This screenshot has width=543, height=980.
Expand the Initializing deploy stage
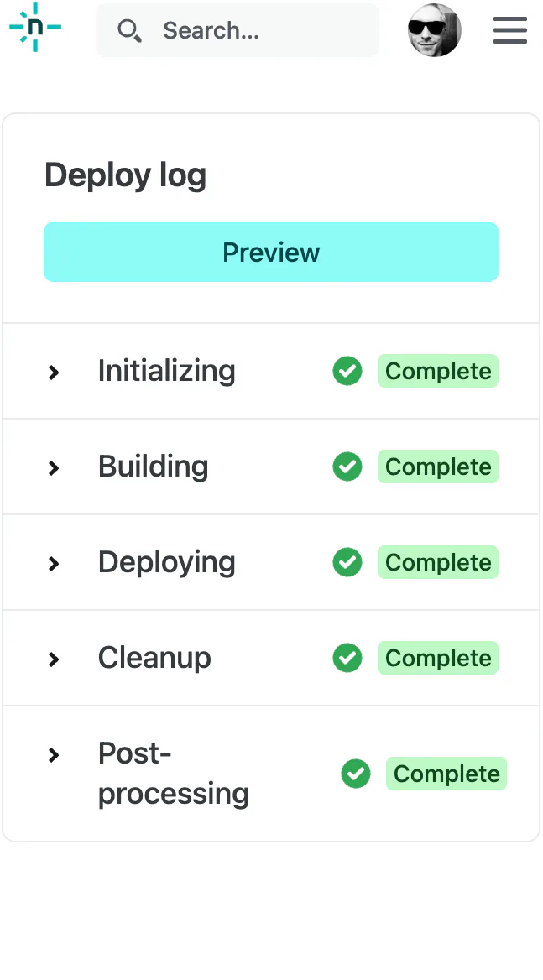coord(53,371)
